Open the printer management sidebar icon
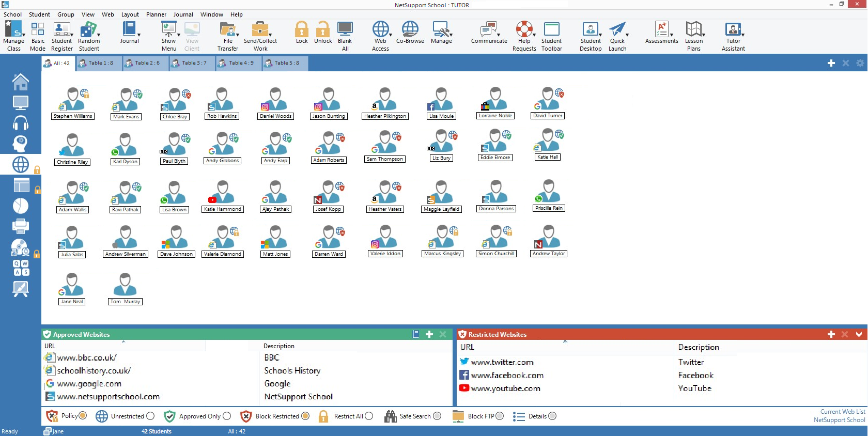The height and width of the screenshot is (436, 868). 21,226
